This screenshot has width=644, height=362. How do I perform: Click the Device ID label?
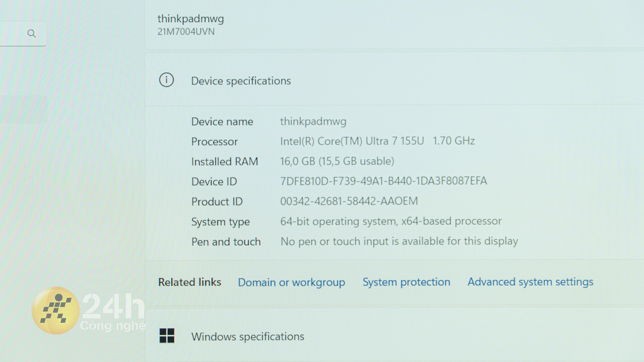click(x=214, y=182)
